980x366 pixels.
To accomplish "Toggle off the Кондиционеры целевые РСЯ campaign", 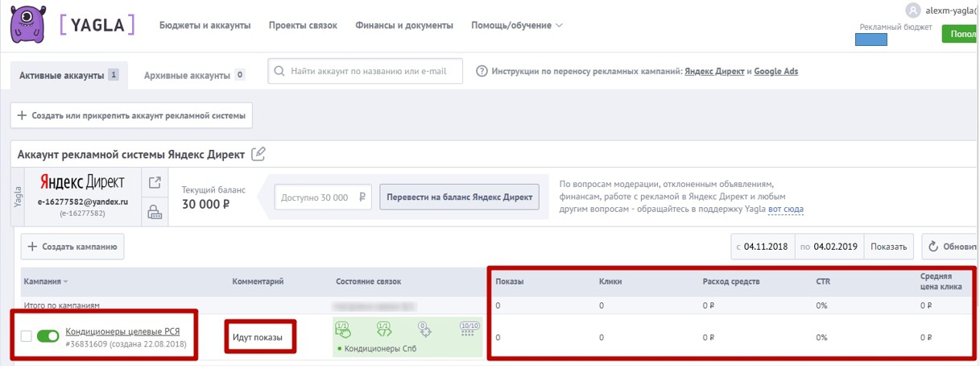I will coord(48,335).
